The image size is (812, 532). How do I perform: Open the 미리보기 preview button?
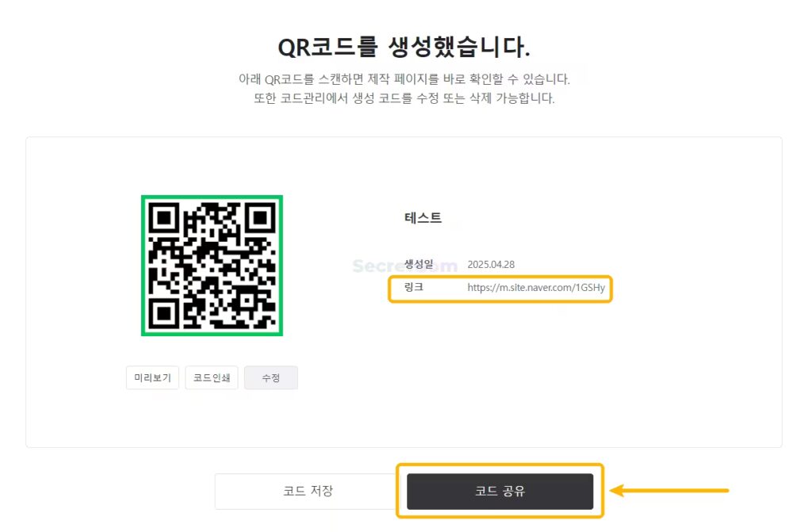(152, 377)
